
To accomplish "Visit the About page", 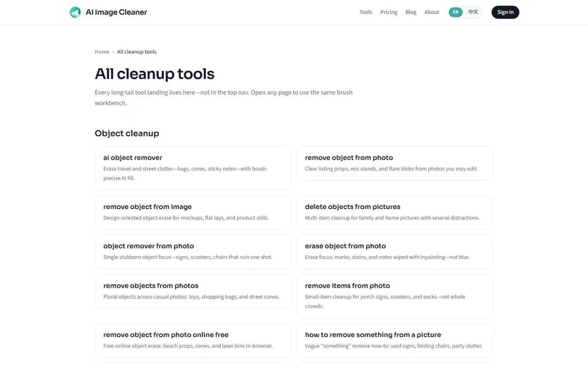I will click(x=432, y=12).
